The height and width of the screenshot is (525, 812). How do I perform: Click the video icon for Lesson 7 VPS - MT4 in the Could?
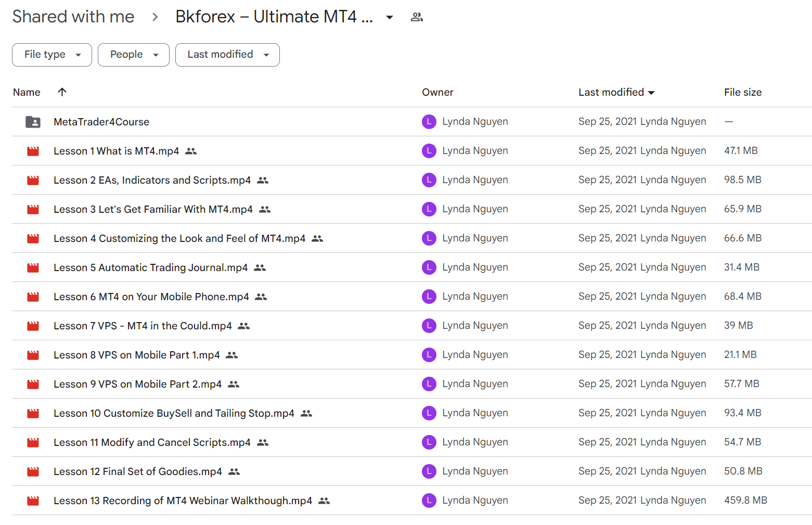[x=33, y=326]
